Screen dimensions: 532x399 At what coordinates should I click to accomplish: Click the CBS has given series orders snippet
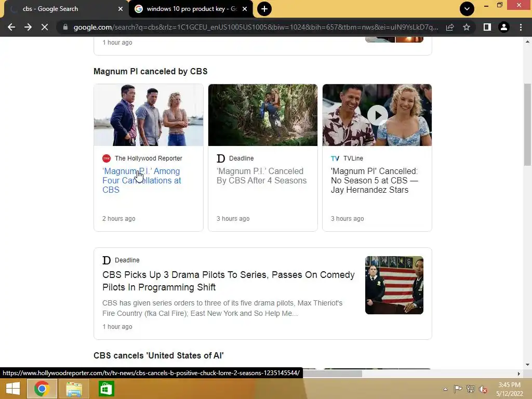[222, 308]
